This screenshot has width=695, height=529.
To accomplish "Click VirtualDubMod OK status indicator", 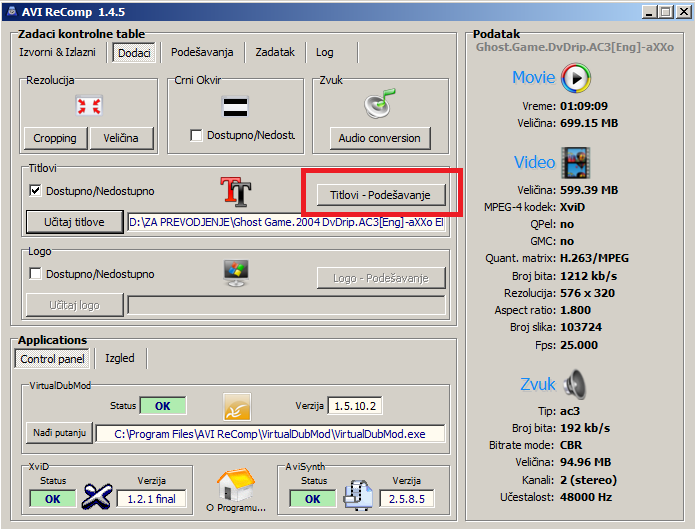I will click(163, 406).
